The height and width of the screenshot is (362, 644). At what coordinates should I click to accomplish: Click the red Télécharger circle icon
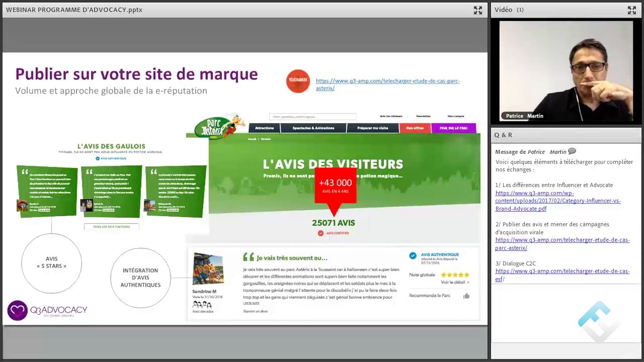click(x=298, y=81)
